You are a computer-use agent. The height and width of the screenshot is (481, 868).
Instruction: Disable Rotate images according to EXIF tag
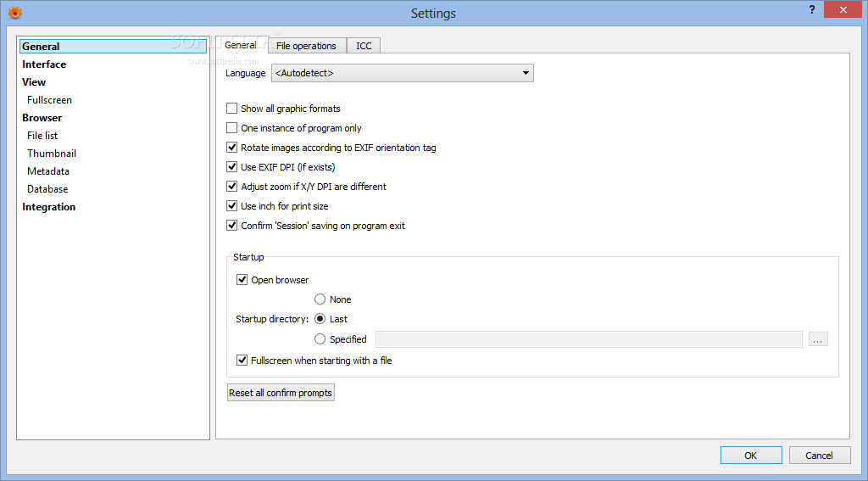pos(232,148)
